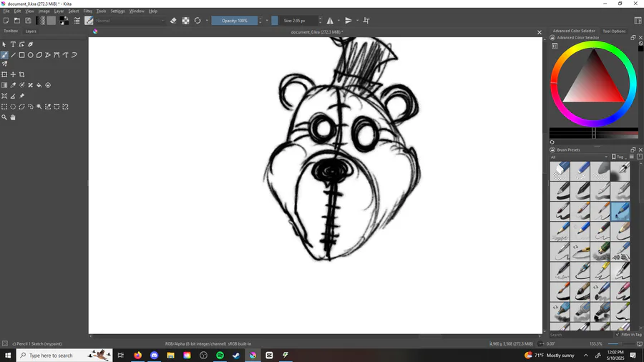Image resolution: width=644 pixels, height=362 pixels.
Task: Open horizontal mirror options dropdown arrow
Action: (x=338, y=21)
